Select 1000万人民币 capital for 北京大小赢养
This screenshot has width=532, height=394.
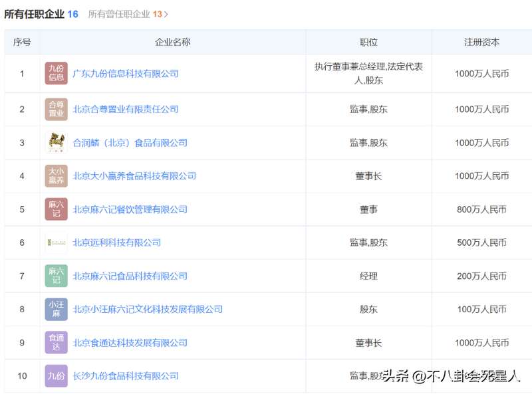(481, 176)
